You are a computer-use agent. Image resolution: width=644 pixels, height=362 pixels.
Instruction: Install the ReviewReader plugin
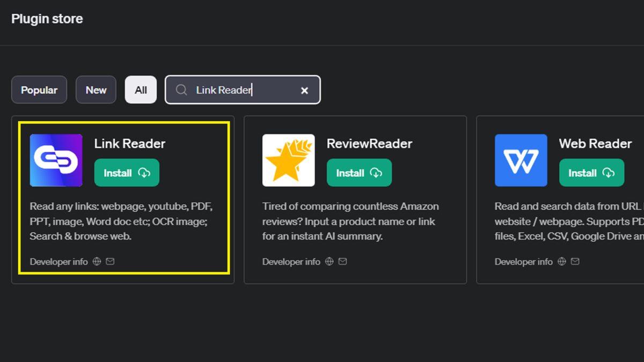coord(359,173)
